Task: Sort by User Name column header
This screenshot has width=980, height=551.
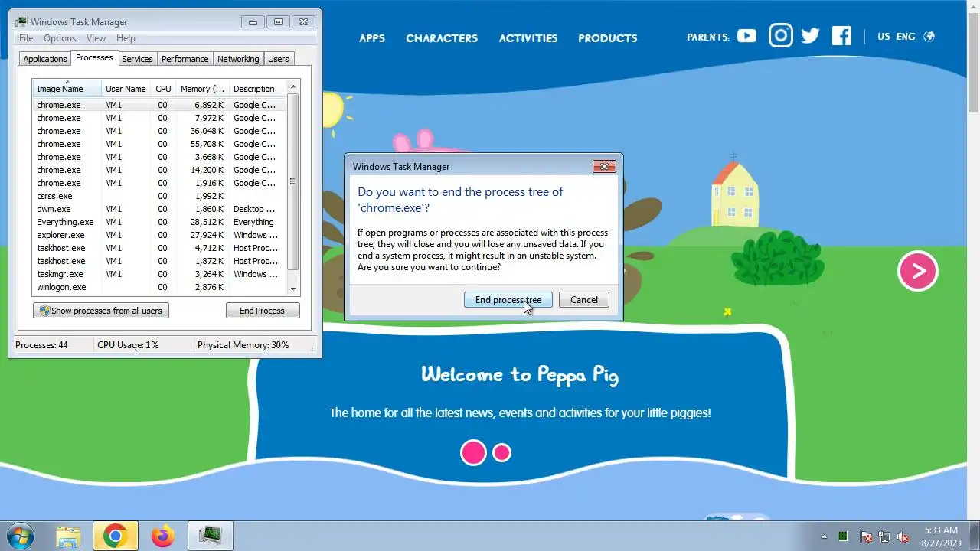Action: tap(126, 89)
